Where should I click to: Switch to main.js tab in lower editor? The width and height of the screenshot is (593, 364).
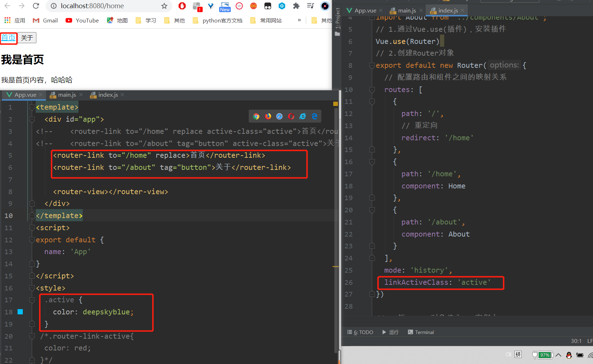(x=67, y=95)
